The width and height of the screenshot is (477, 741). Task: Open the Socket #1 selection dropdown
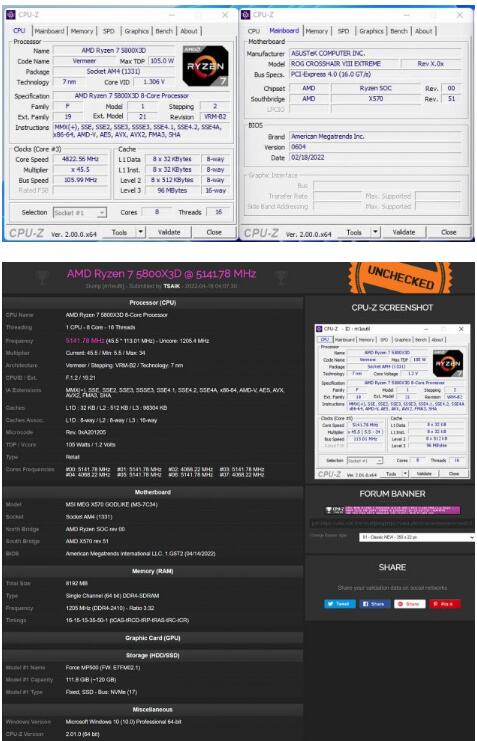click(x=79, y=213)
